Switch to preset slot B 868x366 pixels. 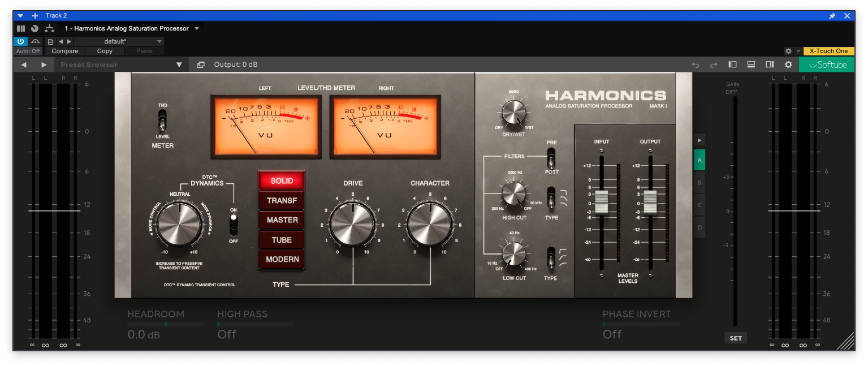click(699, 183)
